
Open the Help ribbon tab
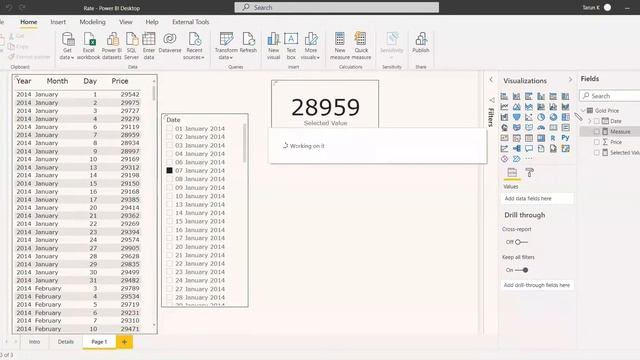[152, 22]
